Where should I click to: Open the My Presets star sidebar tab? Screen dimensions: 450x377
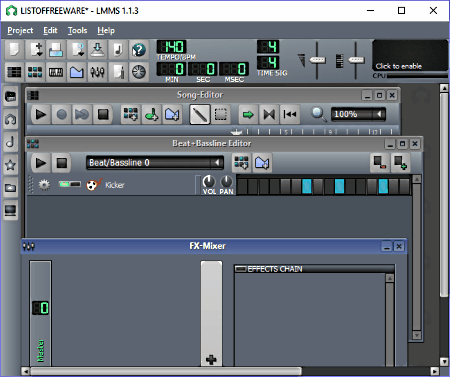pyautogui.click(x=10, y=164)
